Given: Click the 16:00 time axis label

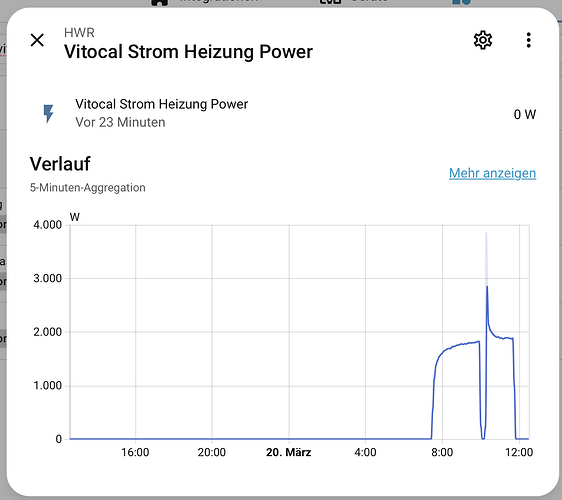Looking at the screenshot, I should (135, 452).
